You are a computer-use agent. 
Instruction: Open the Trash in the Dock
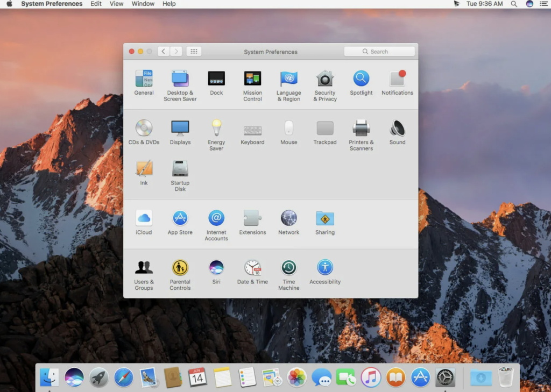point(506,377)
